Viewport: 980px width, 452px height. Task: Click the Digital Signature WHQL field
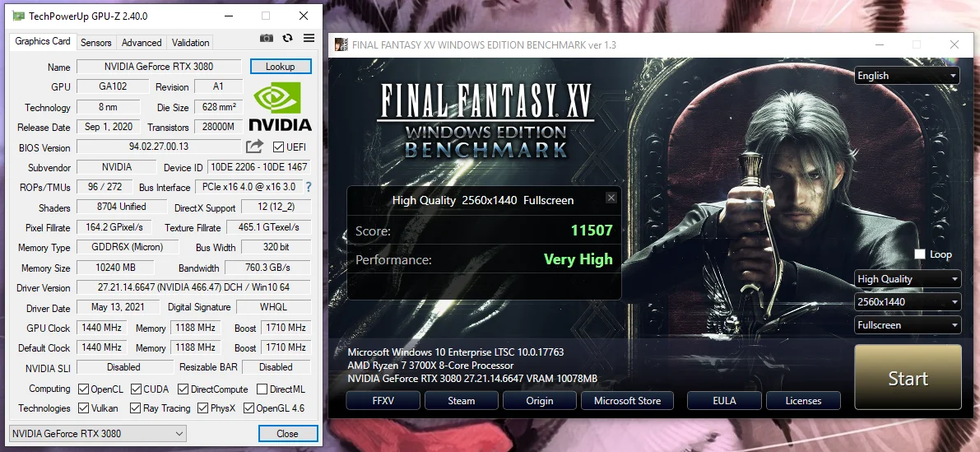pyautogui.click(x=274, y=307)
